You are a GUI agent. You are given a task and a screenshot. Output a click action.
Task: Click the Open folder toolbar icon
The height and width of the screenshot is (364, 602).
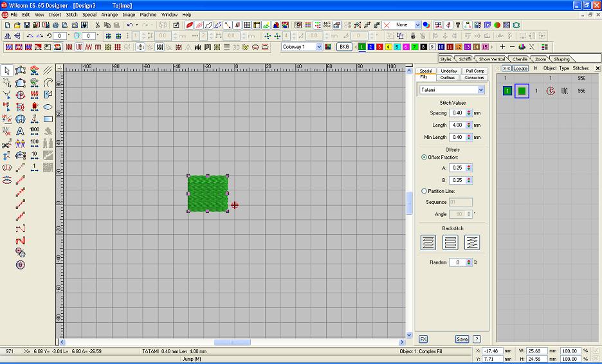pyautogui.click(x=17, y=25)
